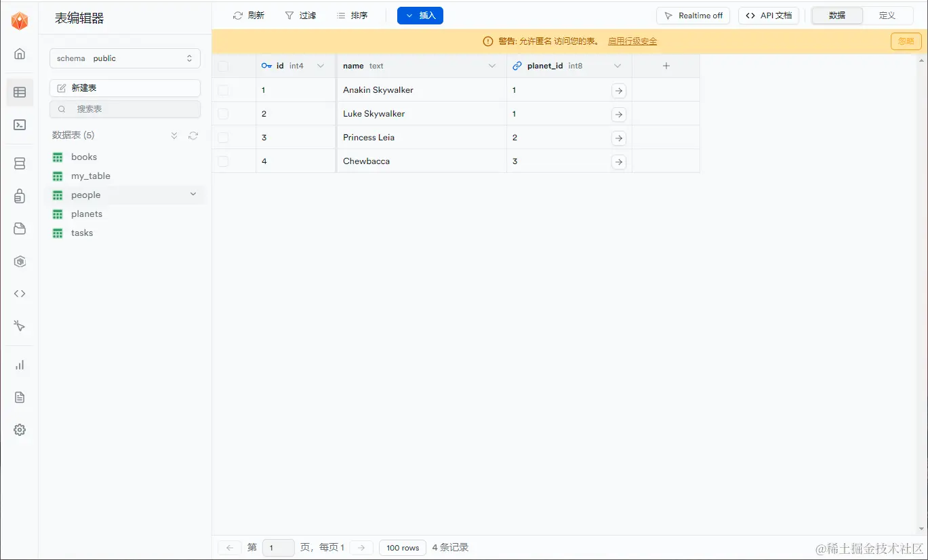Open the API code brackets sidebar icon

pyautogui.click(x=20, y=294)
